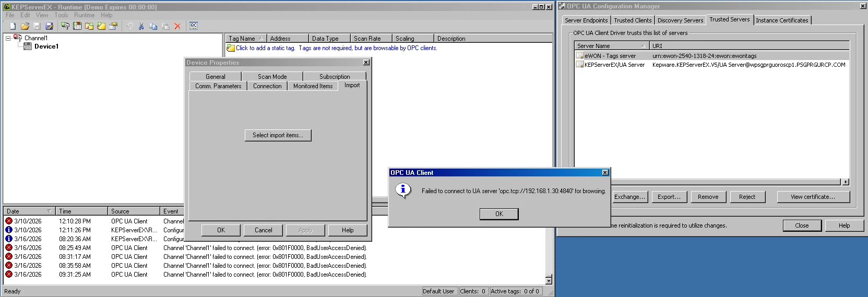Click OK in the OPC UA Client dialog
The width and height of the screenshot is (868, 297).
[x=499, y=214]
